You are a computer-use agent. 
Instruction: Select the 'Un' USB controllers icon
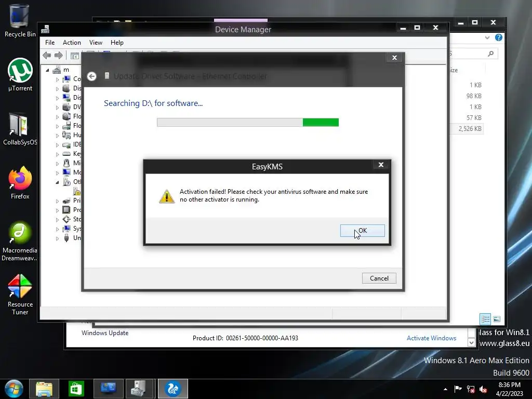(66, 238)
